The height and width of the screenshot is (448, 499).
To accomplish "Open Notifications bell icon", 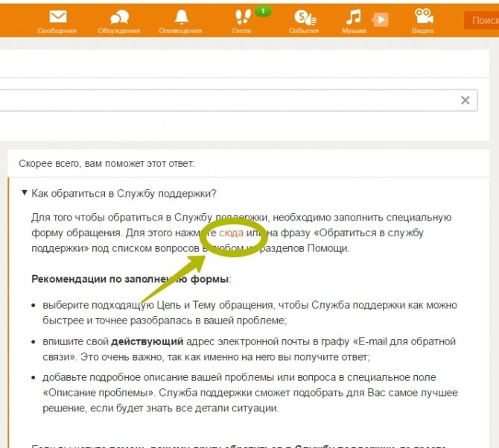I will coord(182,16).
